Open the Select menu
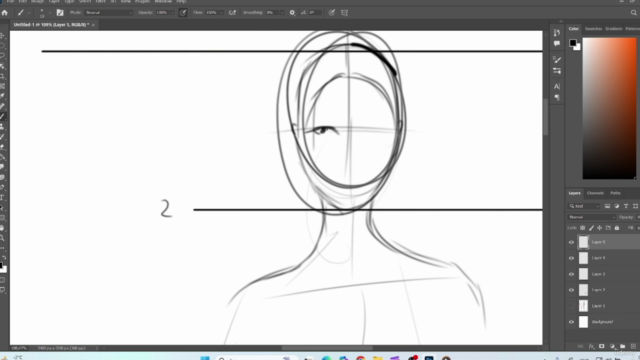Image resolution: width=640 pixels, height=360 pixels. pyautogui.click(x=85, y=2)
